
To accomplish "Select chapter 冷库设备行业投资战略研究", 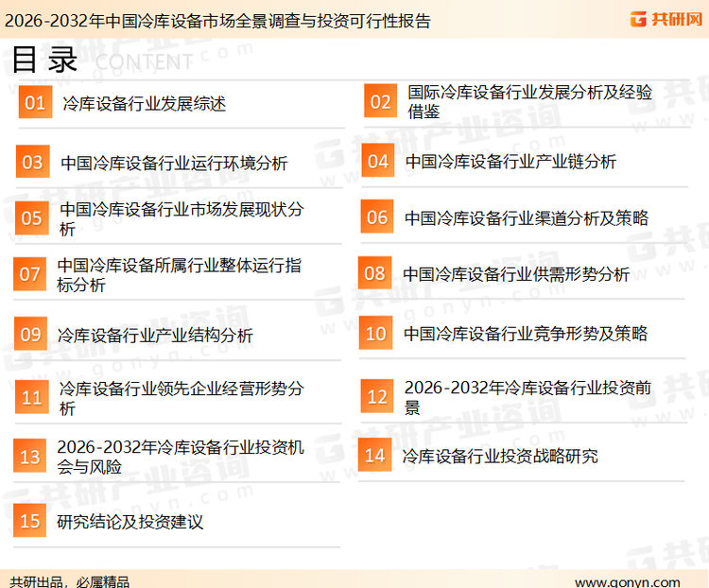I will click(500, 456).
